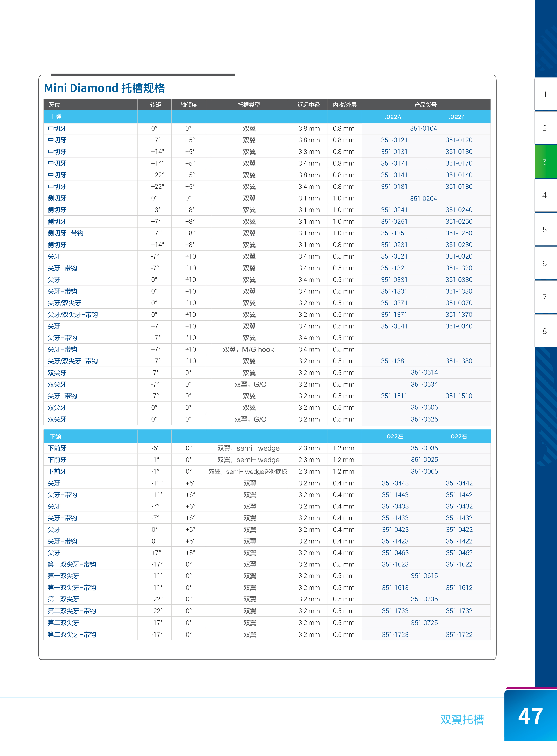Click the 上颌 section header row

55,117
